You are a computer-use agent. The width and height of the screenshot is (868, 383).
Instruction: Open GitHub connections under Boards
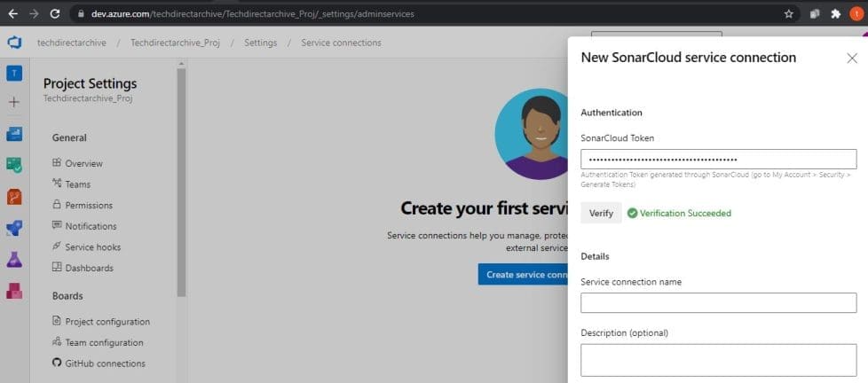(x=105, y=363)
